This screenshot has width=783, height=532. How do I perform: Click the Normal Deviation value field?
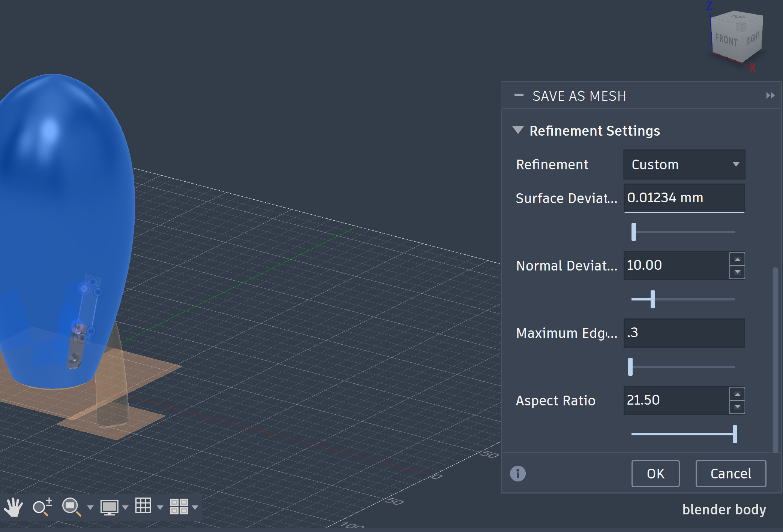tap(676, 265)
